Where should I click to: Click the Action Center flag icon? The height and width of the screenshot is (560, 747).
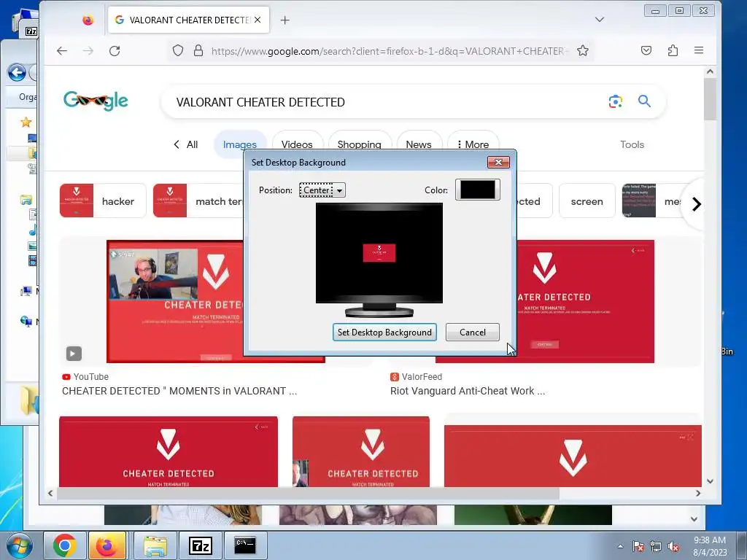tap(638, 546)
